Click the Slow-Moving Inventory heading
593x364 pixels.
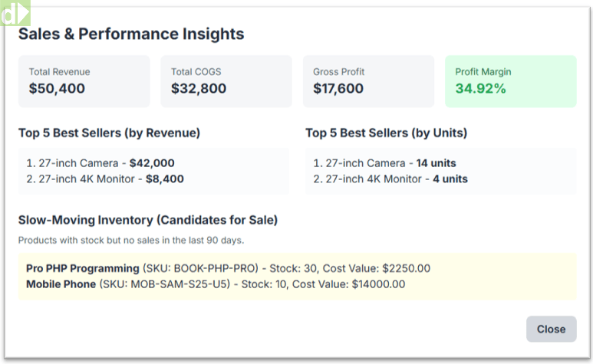point(148,221)
